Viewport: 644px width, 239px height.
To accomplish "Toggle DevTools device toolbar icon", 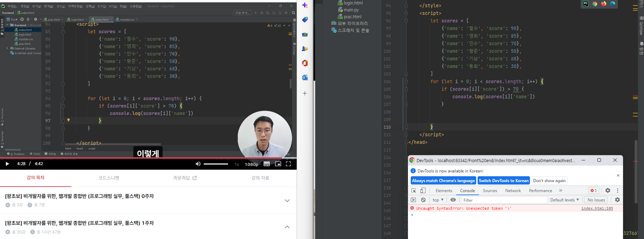I will click(423, 190).
